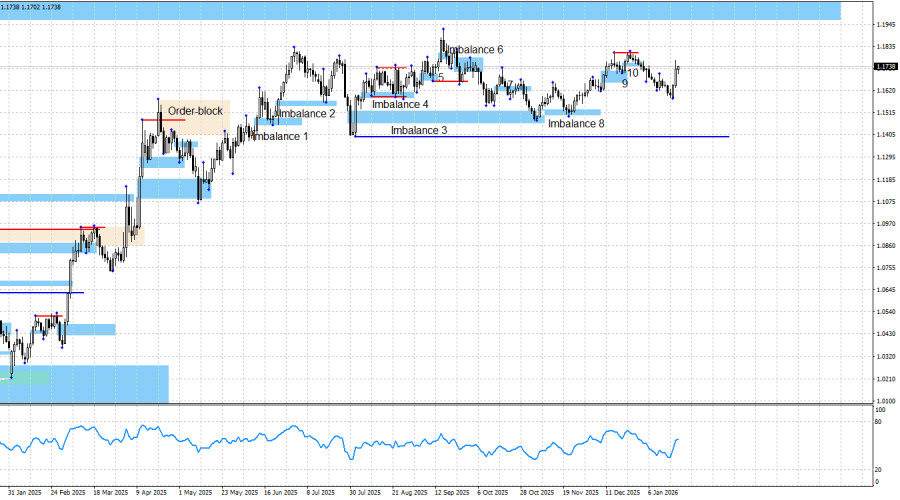Click the 80 level on the oscillator scale
The height and width of the screenshot is (500, 900).
coord(878,422)
